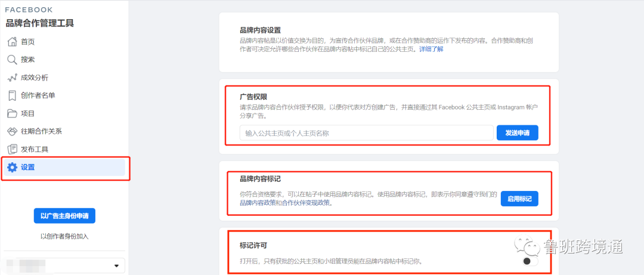644x275 pixels.
Task: Open the 品牌内容政策 link
Action: (258, 203)
